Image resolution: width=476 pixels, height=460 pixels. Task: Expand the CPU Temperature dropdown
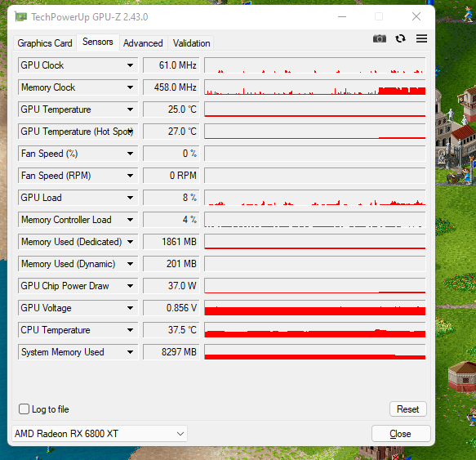(x=130, y=330)
